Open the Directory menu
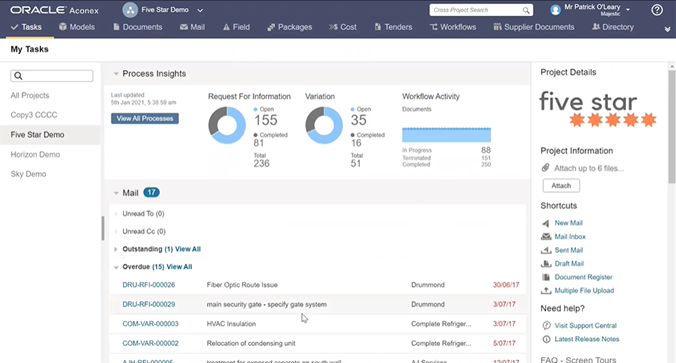This screenshot has height=363, width=676. click(613, 27)
